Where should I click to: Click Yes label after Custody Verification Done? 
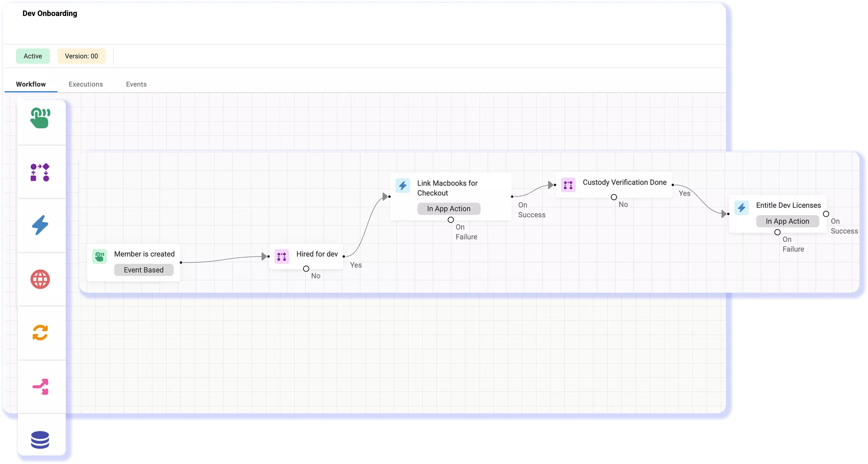685,193
